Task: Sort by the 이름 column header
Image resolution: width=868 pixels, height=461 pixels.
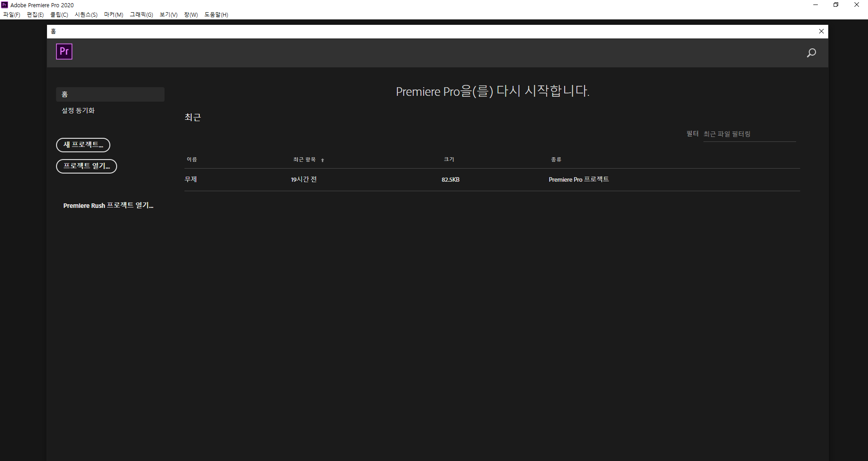Action: tap(192, 160)
